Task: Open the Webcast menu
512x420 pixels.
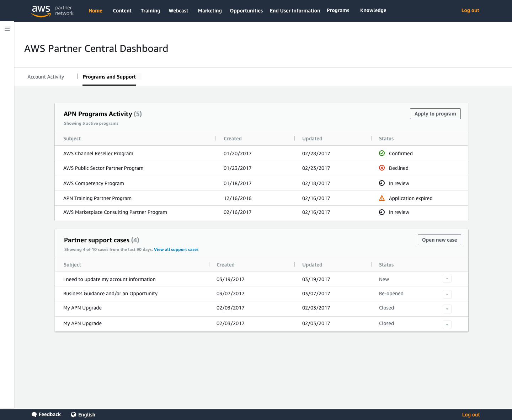Action: tap(178, 11)
